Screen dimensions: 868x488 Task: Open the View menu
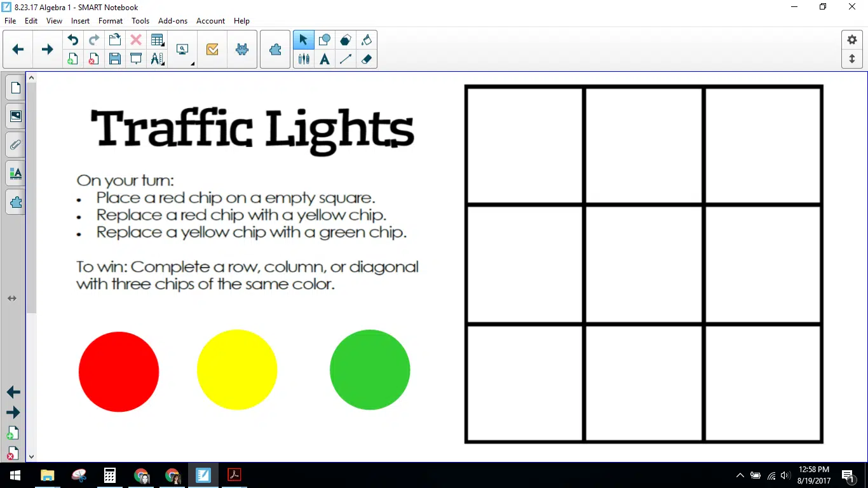coord(55,21)
